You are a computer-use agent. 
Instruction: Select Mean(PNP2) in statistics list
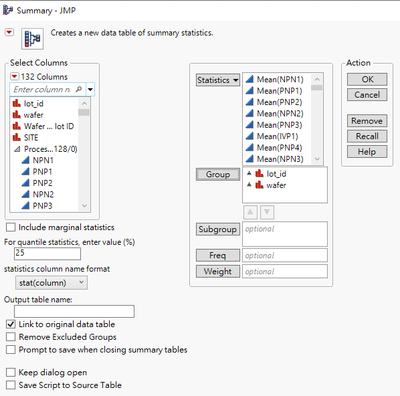(x=279, y=102)
